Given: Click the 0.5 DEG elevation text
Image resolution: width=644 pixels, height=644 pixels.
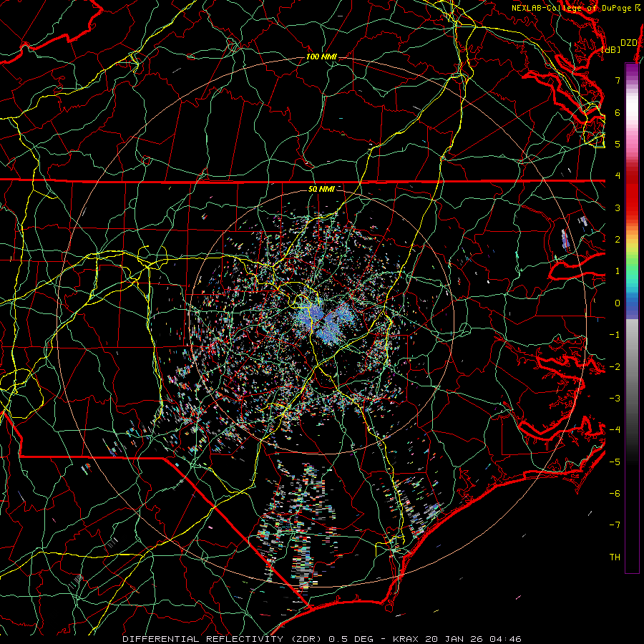Looking at the screenshot, I should point(351,639).
